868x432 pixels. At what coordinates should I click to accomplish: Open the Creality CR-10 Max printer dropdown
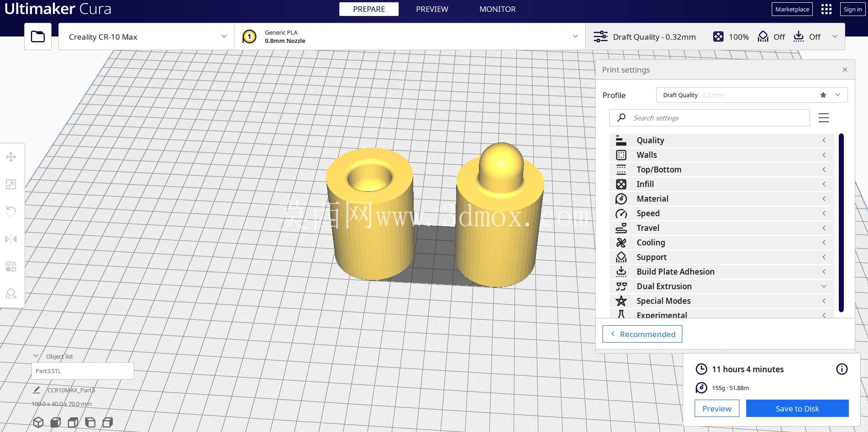point(146,36)
